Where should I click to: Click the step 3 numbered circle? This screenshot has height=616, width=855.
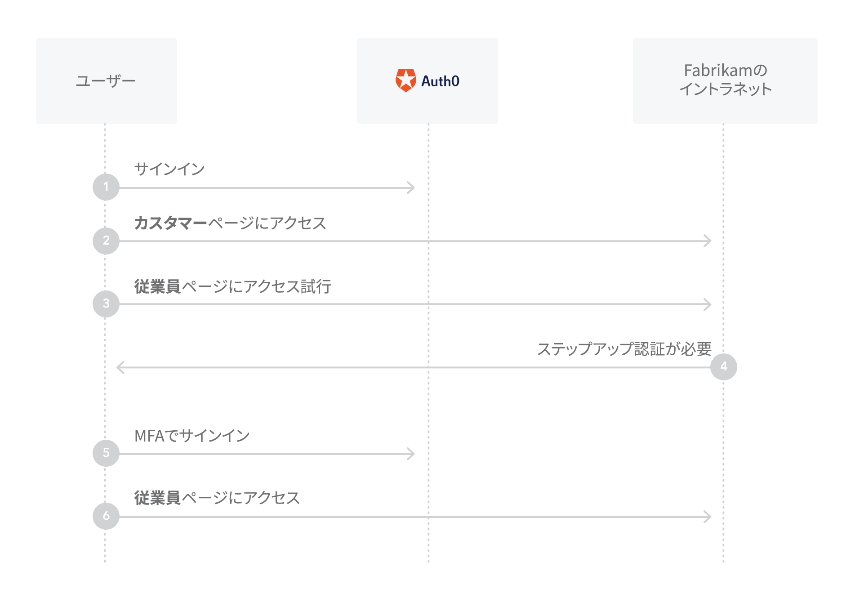(x=106, y=304)
